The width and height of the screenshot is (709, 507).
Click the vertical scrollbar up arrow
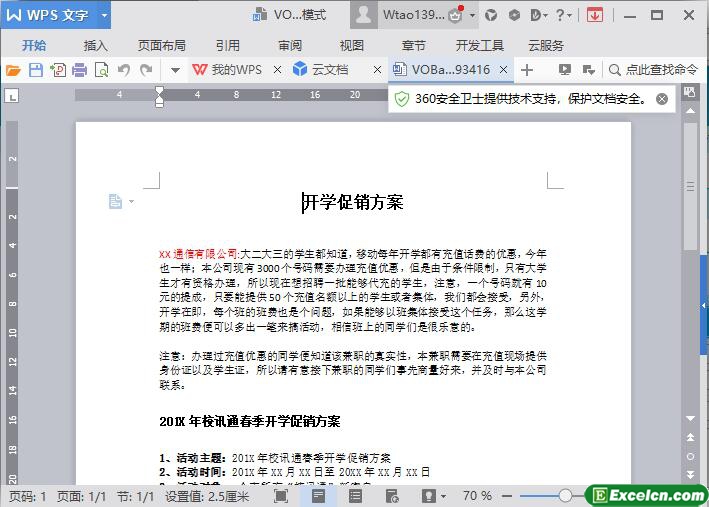tap(690, 111)
